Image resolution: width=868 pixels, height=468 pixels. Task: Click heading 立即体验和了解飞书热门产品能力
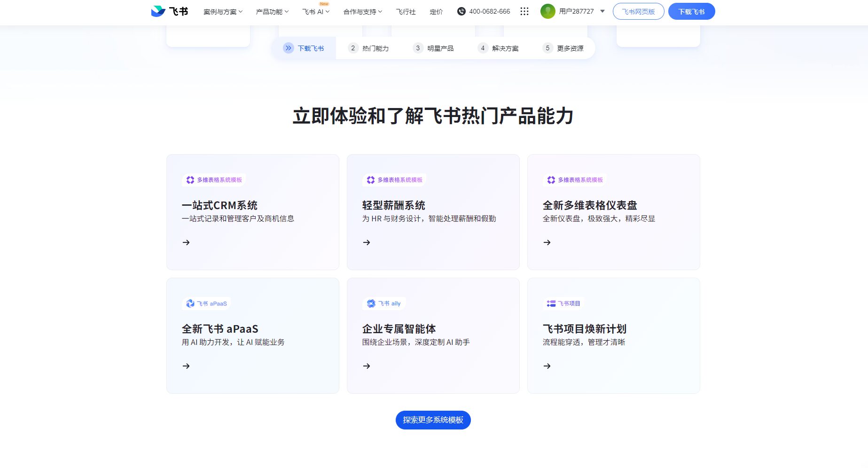pos(433,116)
